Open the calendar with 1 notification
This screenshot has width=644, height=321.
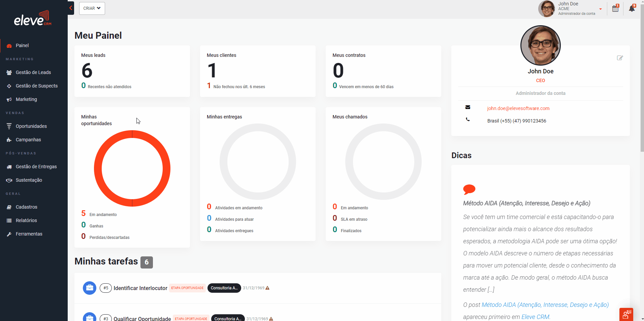pyautogui.click(x=615, y=8)
